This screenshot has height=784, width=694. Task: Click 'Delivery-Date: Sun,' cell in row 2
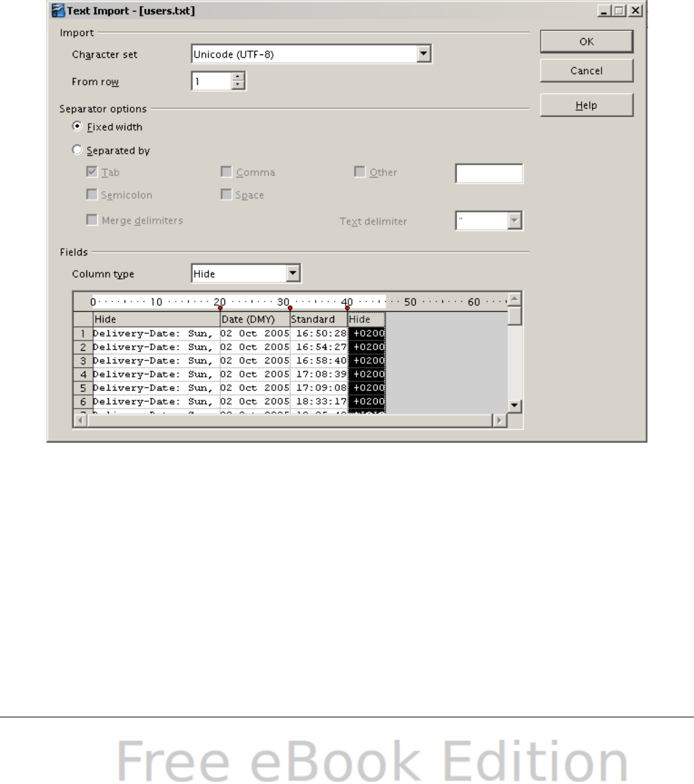point(156,347)
